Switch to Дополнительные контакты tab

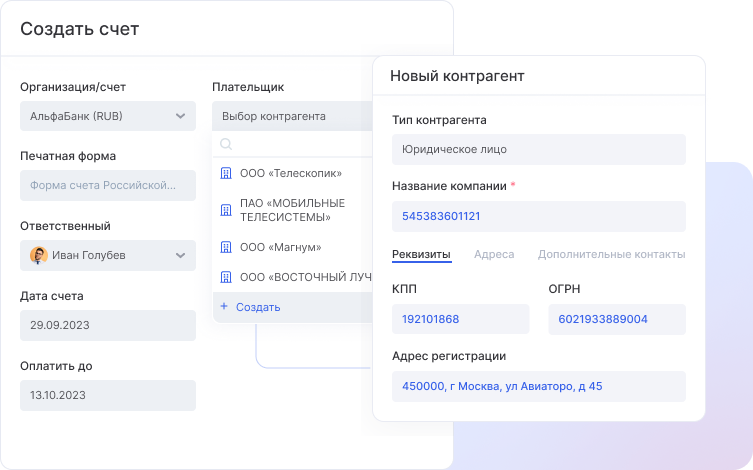click(x=611, y=254)
